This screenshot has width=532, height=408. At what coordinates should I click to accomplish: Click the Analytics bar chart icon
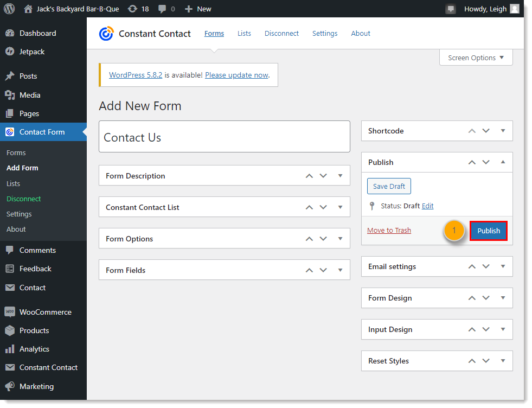[10, 349]
